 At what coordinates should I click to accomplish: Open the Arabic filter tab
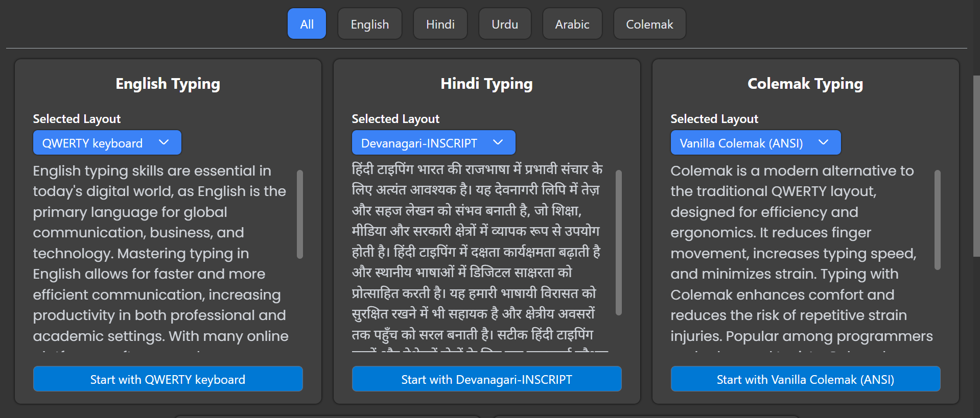coord(572,24)
